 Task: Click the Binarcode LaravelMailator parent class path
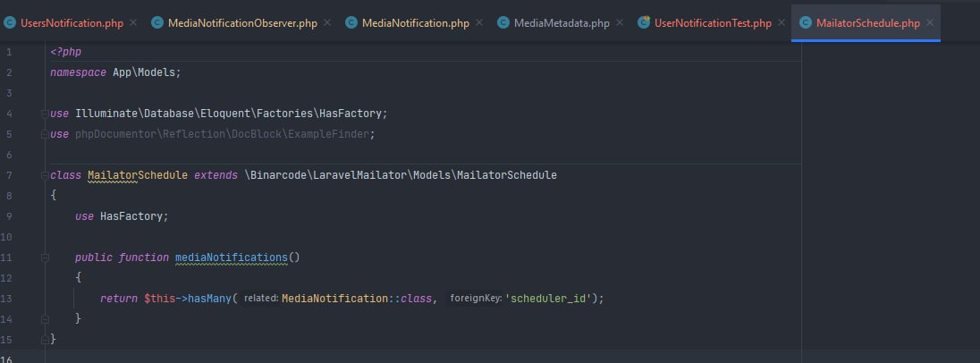click(401, 175)
